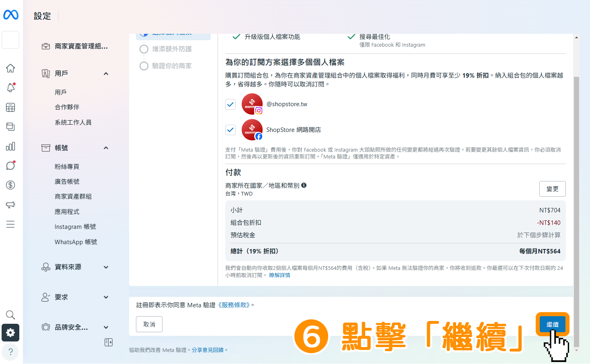
Task: Click the 繼續 button
Action: (x=552, y=324)
